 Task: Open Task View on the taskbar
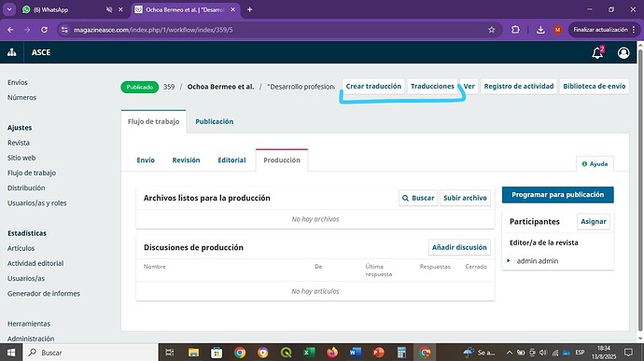pos(169,353)
